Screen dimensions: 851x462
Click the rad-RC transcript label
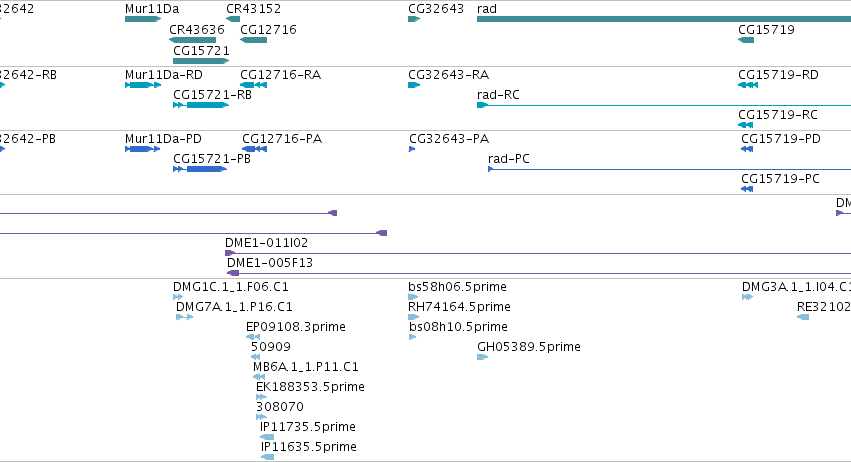click(x=498, y=94)
